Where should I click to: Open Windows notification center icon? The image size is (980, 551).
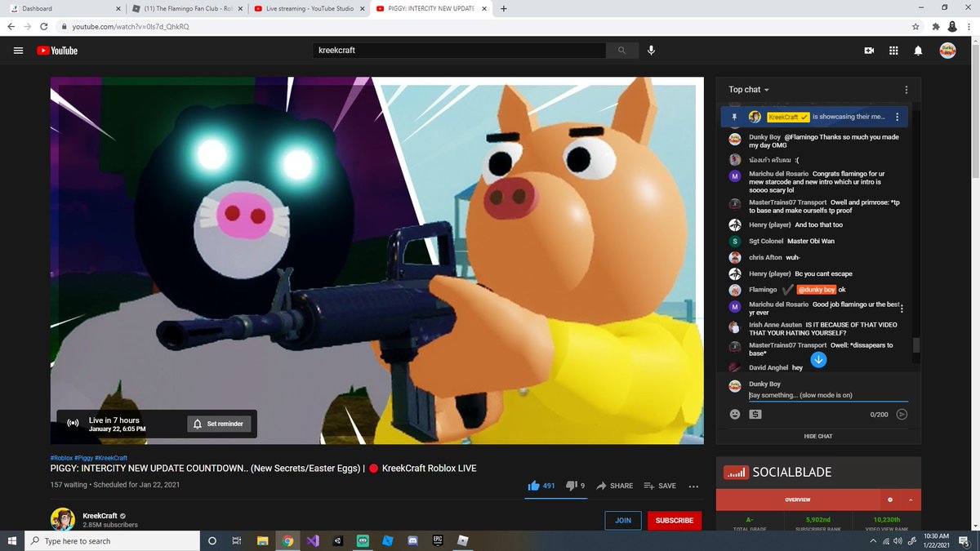pos(965,540)
